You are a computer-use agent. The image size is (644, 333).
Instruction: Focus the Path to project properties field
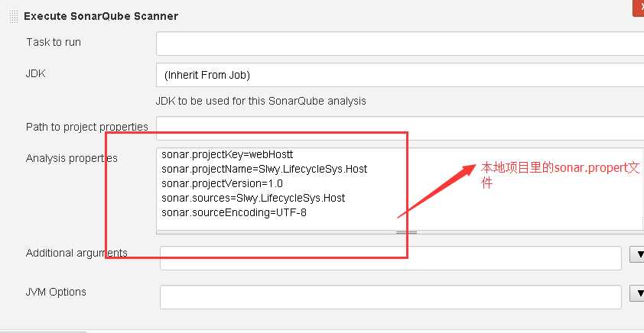click(x=399, y=128)
